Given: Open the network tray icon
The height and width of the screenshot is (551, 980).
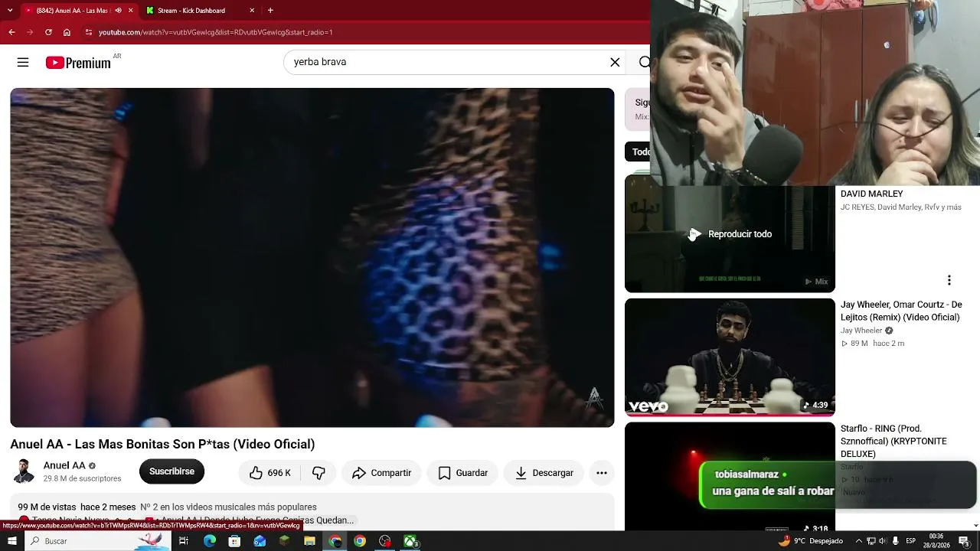Looking at the screenshot, I should click(871, 541).
